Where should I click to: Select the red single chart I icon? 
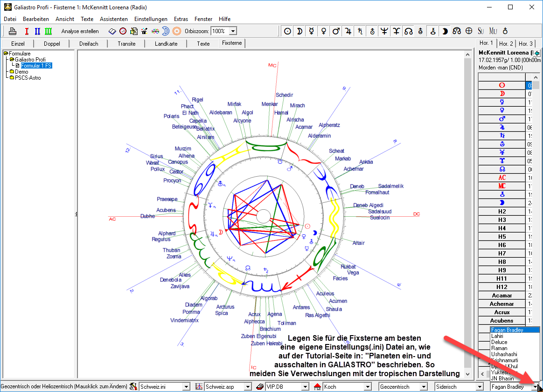(x=27, y=31)
